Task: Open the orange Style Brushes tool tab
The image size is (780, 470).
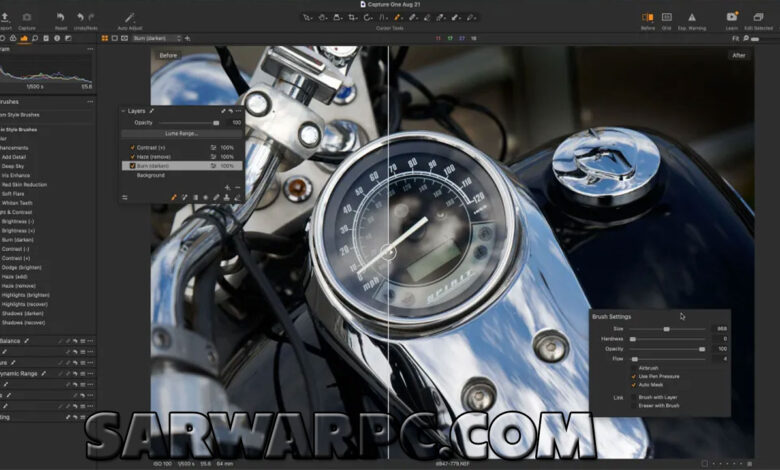Action: [24, 38]
